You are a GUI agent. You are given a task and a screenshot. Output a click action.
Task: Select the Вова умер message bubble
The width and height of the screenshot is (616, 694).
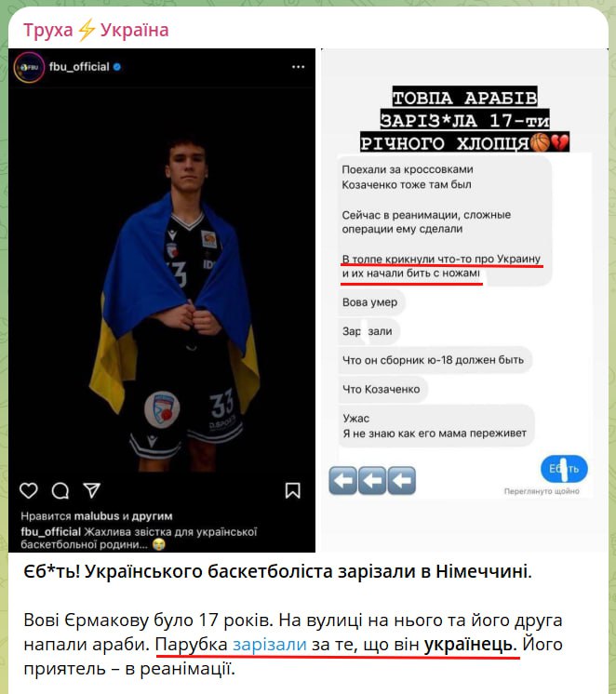(370, 302)
